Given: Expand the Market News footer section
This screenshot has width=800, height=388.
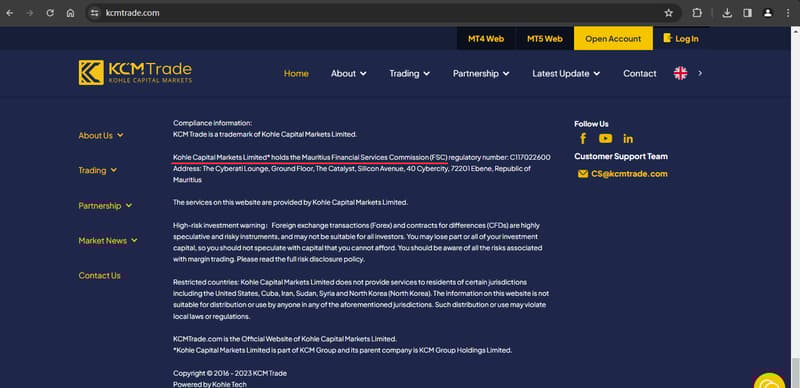Looking at the screenshot, I should 108,240.
